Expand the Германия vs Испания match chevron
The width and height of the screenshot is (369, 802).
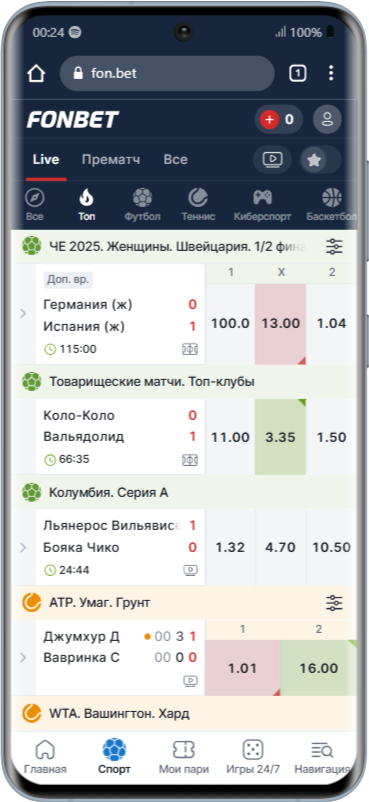coord(23,314)
